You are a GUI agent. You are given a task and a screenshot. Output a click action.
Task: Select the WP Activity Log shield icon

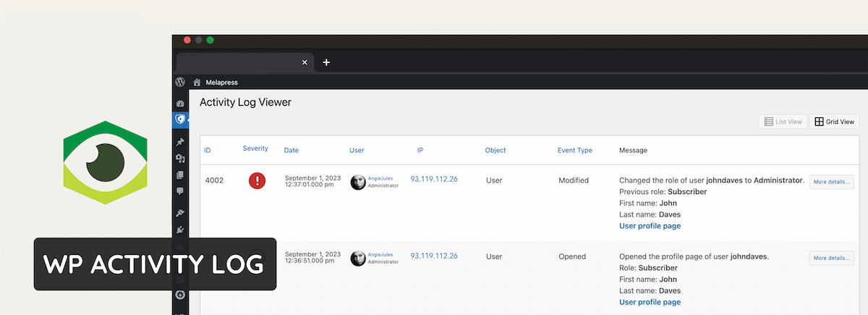coord(180,119)
